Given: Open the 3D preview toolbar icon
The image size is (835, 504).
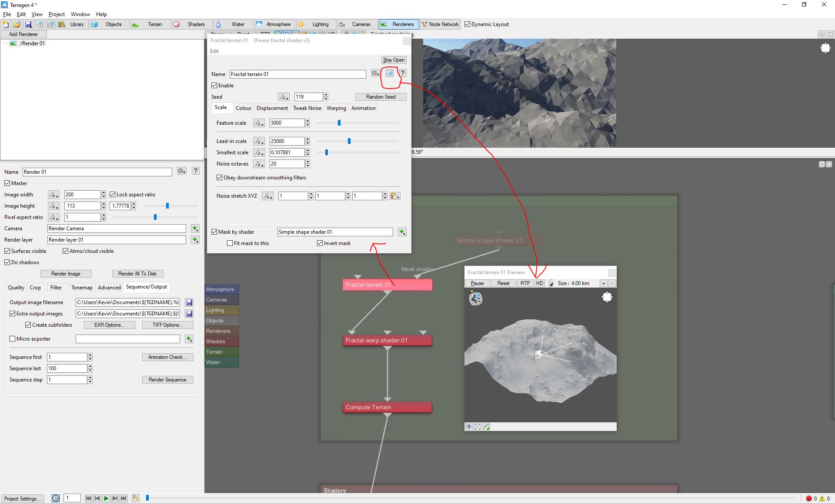Looking at the screenshot, I should point(51,24).
